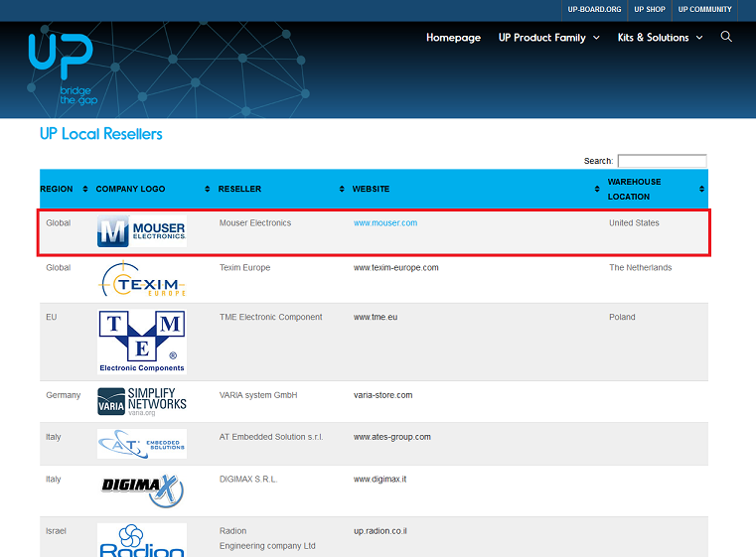Click Global region in Texim row
The image size is (756, 557).
(x=58, y=267)
